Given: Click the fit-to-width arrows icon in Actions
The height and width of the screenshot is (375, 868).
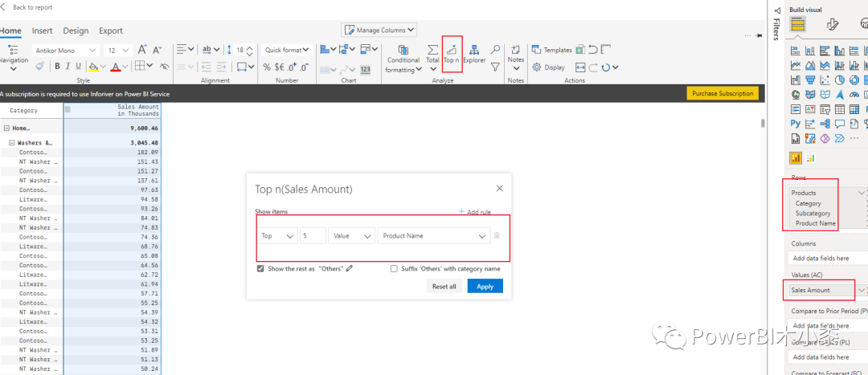Looking at the screenshot, I should (x=580, y=67).
